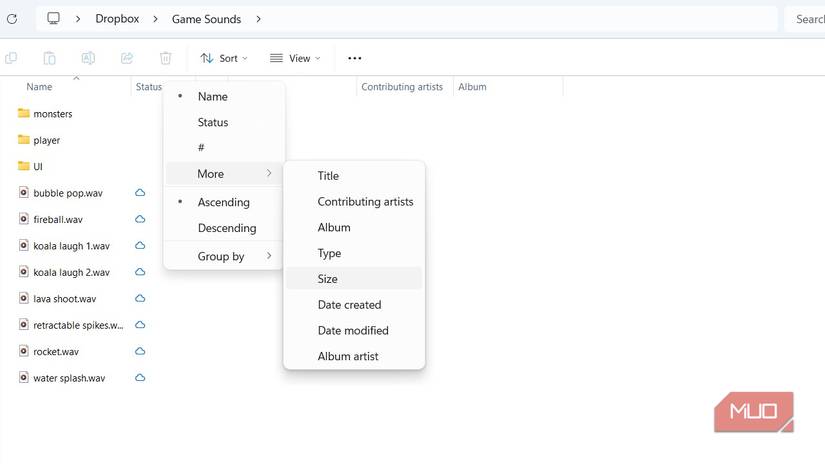The height and width of the screenshot is (464, 825).
Task: Click cloud status icon for water splash.wav
Action: [x=140, y=377]
